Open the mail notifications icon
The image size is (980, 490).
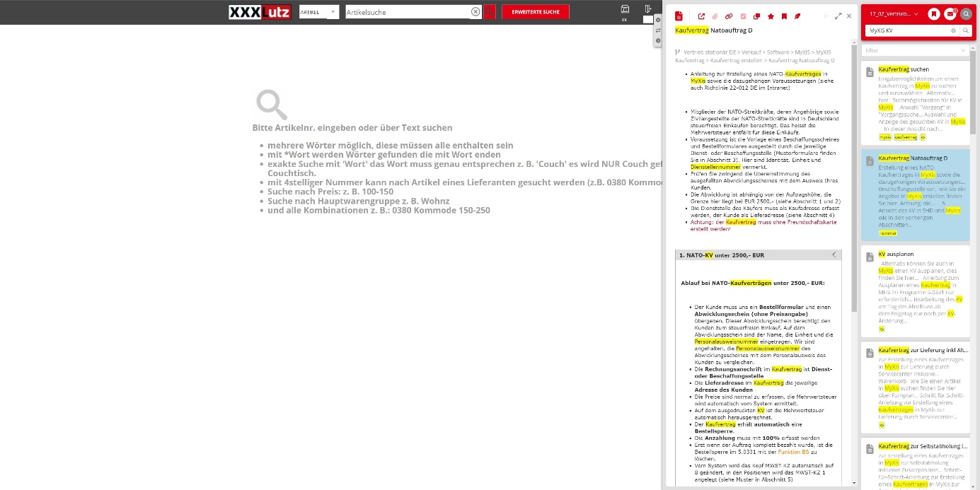tap(950, 14)
